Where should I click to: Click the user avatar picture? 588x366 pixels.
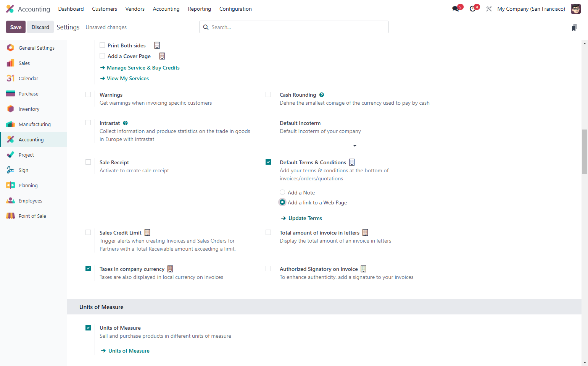click(x=575, y=9)
